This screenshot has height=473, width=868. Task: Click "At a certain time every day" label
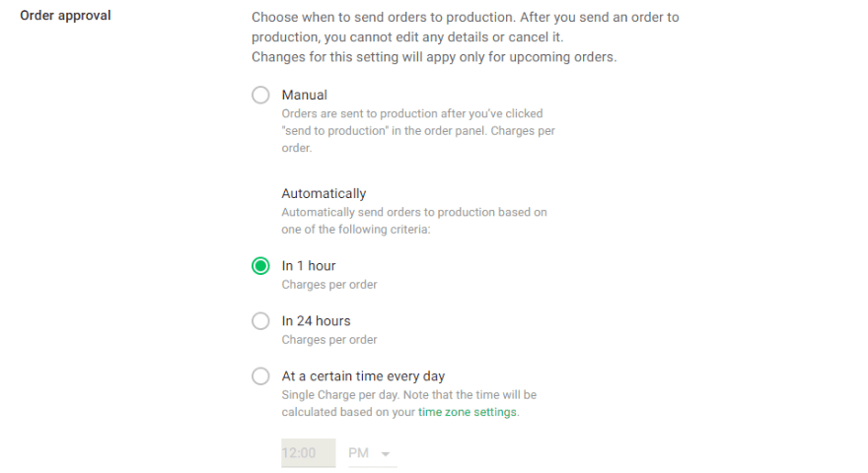click(363, 376)
